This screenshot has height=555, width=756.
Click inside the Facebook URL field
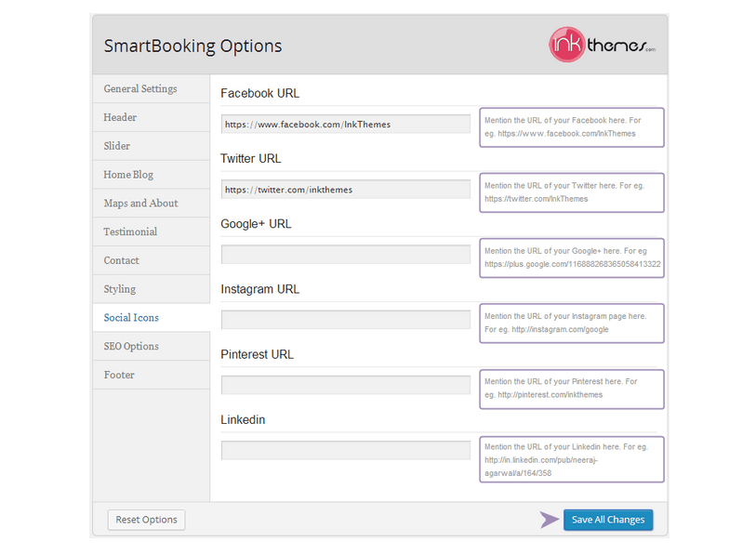[345, 124]
